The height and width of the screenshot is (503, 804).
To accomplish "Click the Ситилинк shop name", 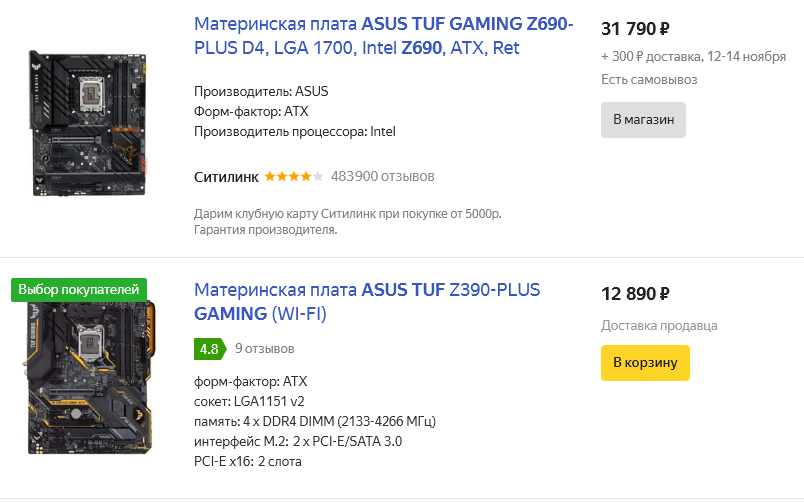I will [227, 177].
